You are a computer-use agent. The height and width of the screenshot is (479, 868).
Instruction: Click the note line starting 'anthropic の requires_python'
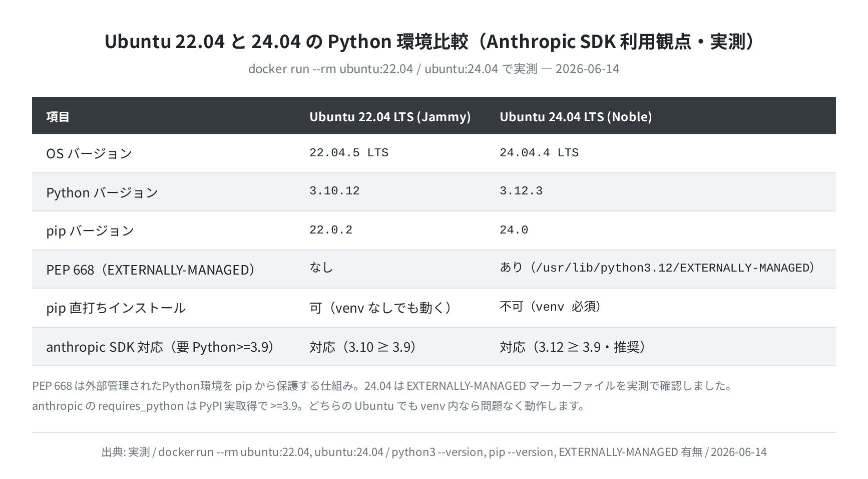coord(308,405)
